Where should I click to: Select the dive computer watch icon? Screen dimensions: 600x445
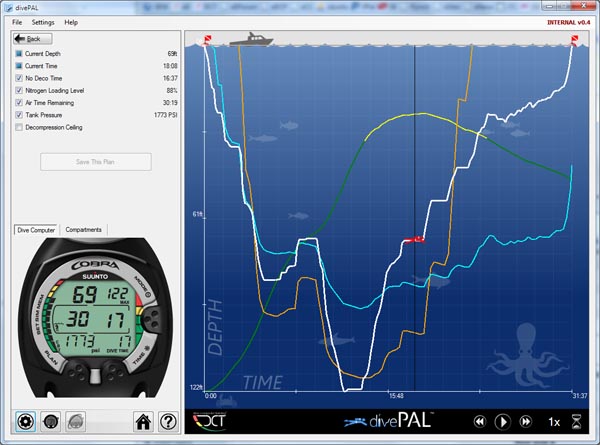(51, 422)
